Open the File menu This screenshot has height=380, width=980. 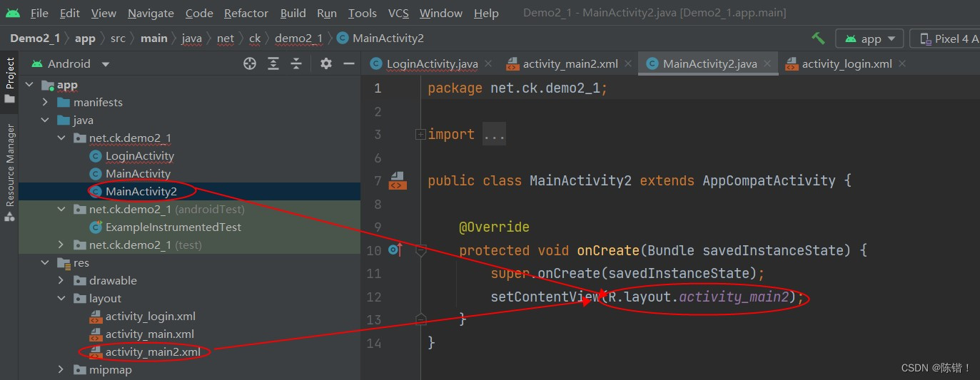(39, 13)
